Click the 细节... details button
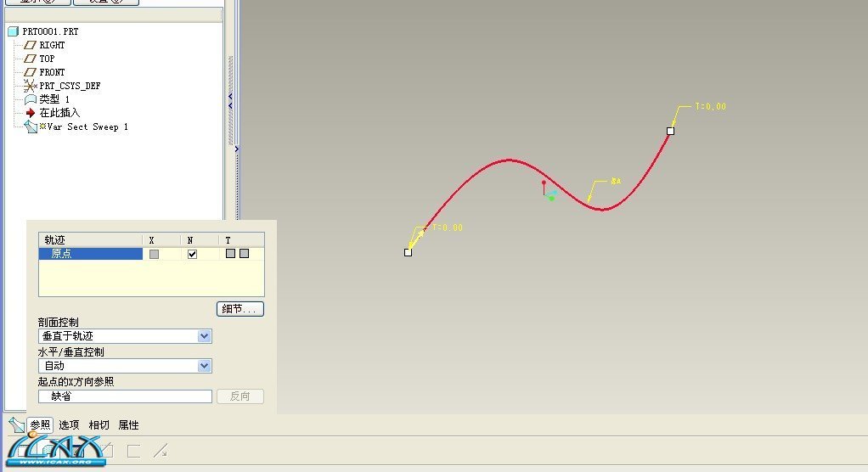Image resolution: width=868 pixels, height=472 pixels. (x=240, y=309)
